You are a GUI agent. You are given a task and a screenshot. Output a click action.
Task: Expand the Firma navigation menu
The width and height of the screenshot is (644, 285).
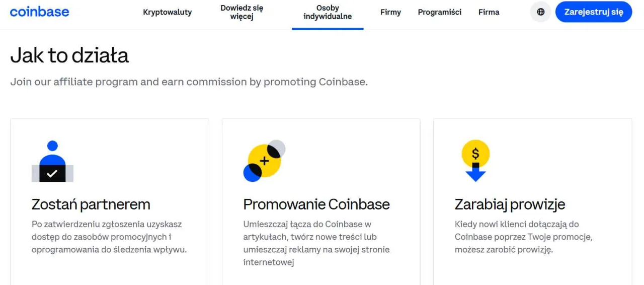click(x=489, y=12)
